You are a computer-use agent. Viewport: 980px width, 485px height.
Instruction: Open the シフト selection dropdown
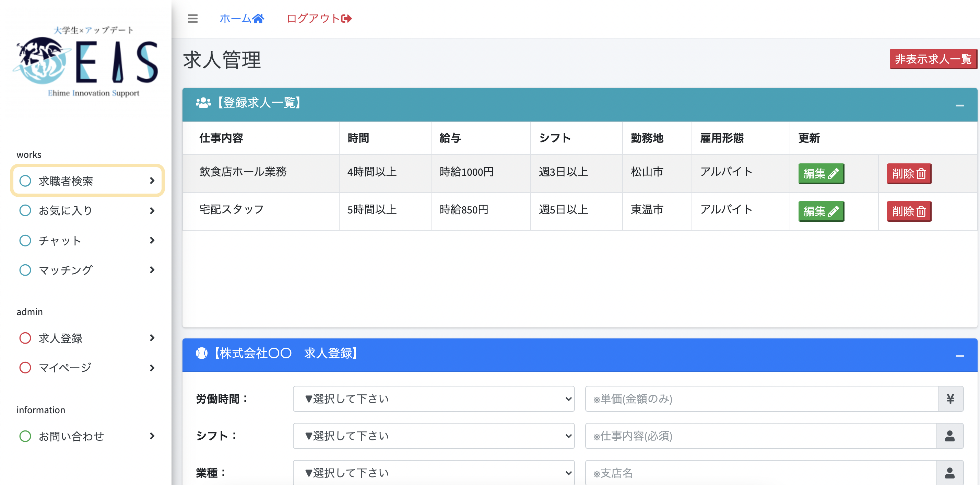tap(433, 436)
